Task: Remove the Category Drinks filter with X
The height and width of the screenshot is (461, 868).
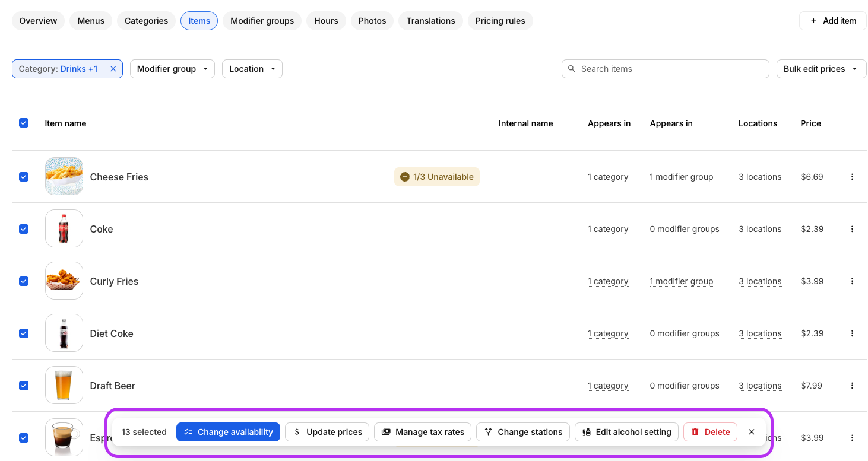Action: coord(113,69)
